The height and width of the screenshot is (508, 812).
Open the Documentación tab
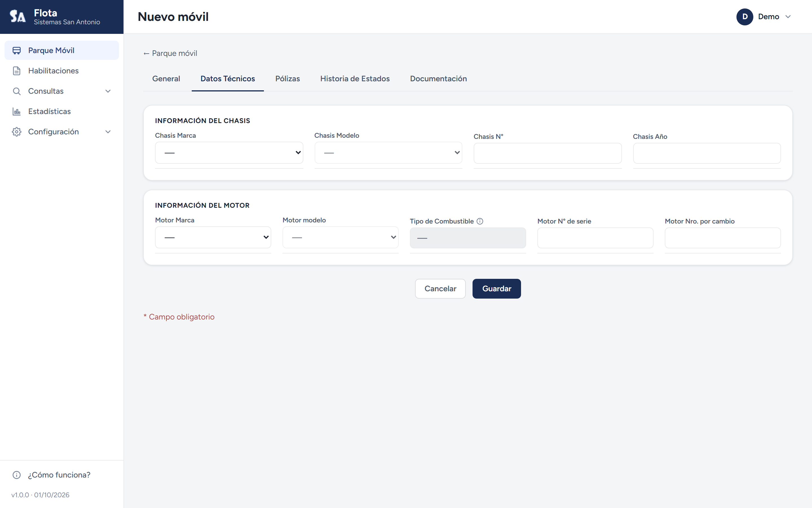438,79
